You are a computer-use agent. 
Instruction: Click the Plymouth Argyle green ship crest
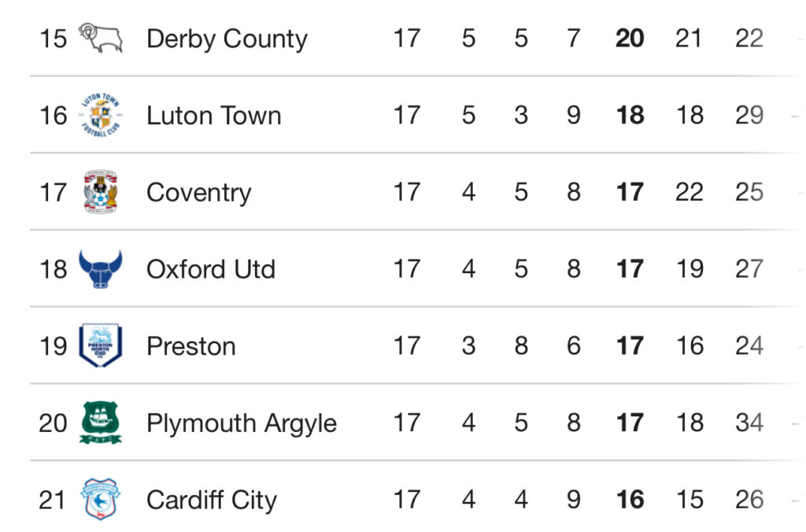click(101, 423)
